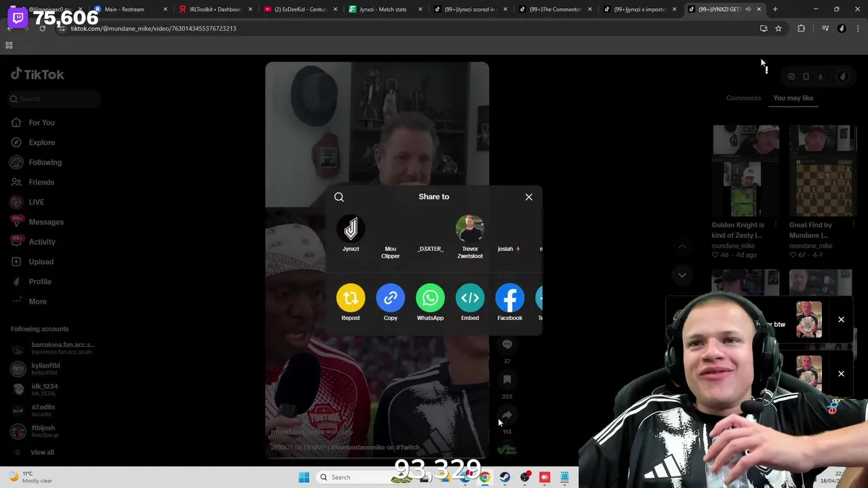Click the TikTok logo
This screenshot has width=868, height=488.
(x=37, y=75)
